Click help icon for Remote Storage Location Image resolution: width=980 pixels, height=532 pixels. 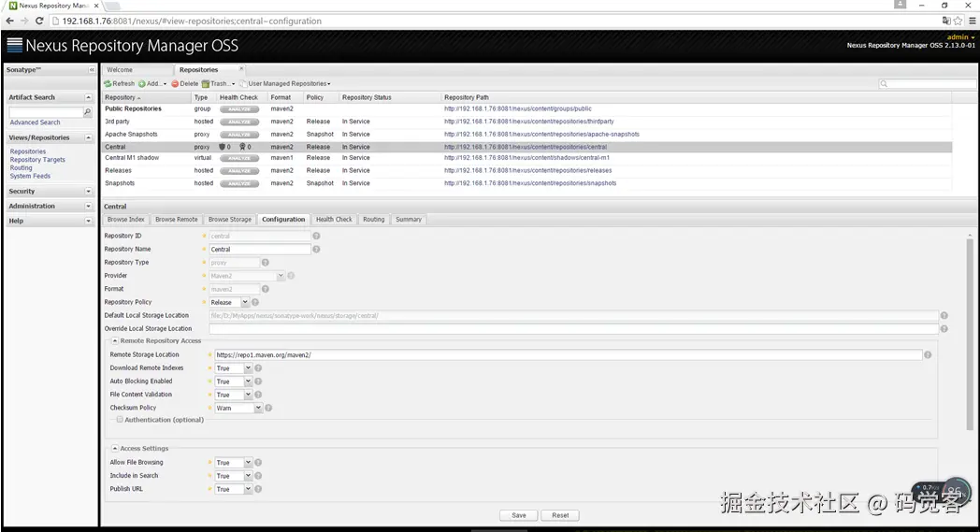(928, 354)
